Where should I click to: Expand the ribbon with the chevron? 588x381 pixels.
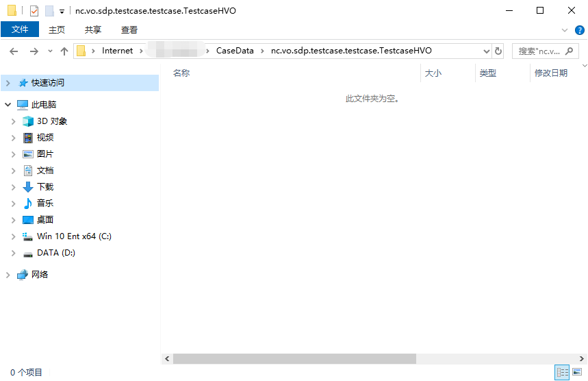point(565,30)
